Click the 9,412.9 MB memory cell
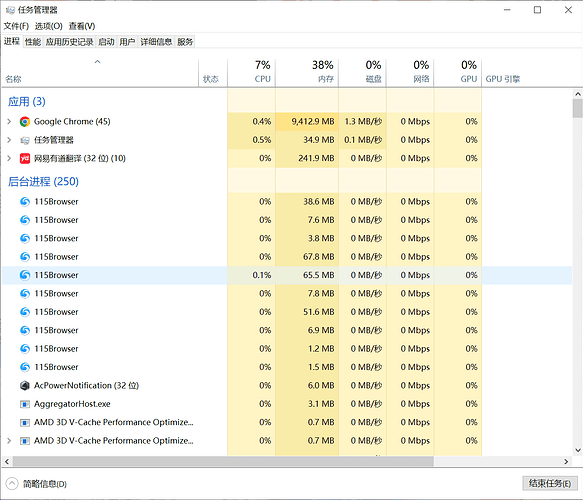This screenshot has width=583, height=500. [307, 122]
